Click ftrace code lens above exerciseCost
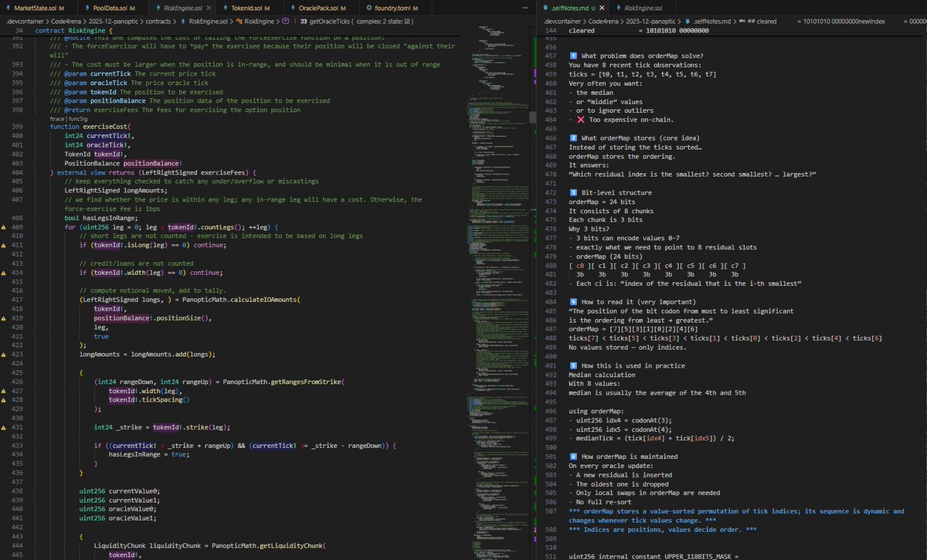 click(56, 119)
